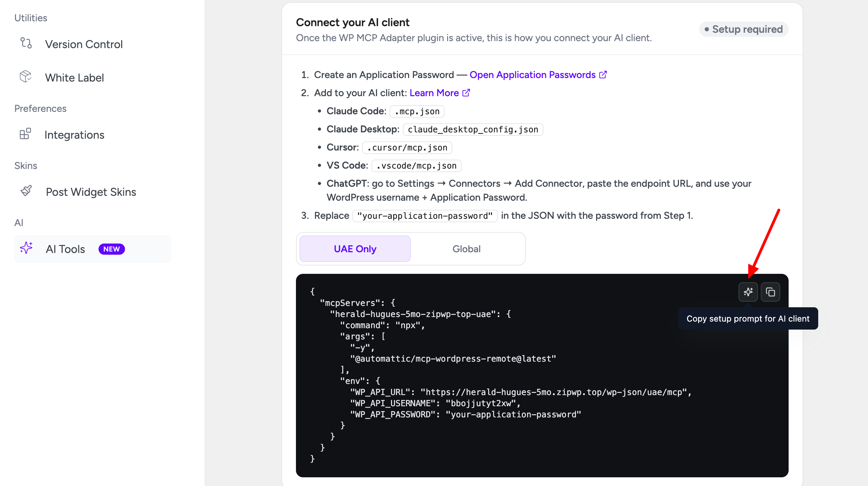Switch to the UAE Only tab
The width and height of the screenshot is (868, 486).
coord(355,249)
